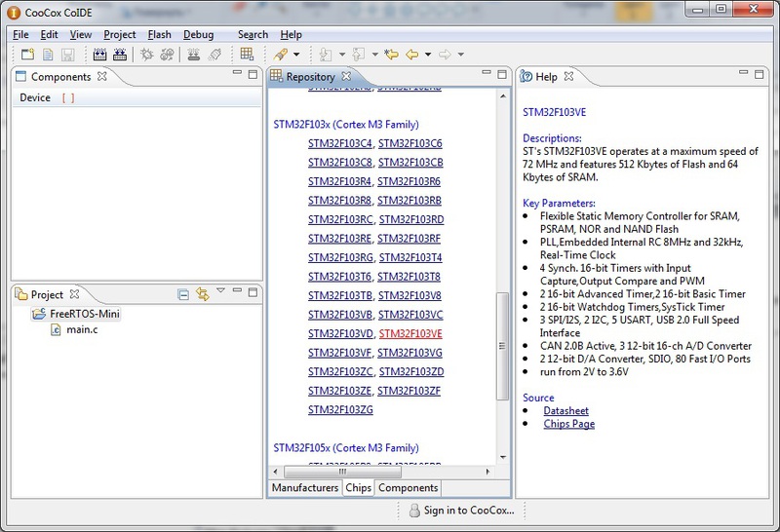Click the Repository vertical scrollbar thumb
The width and height of the screenshot is (780, 532).
(x=502, y=346)
